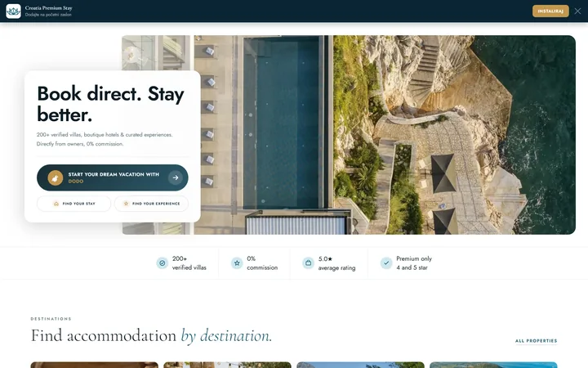Click the DESTINATIONS section label
588x368 pixels.
[x=51, y=319]
